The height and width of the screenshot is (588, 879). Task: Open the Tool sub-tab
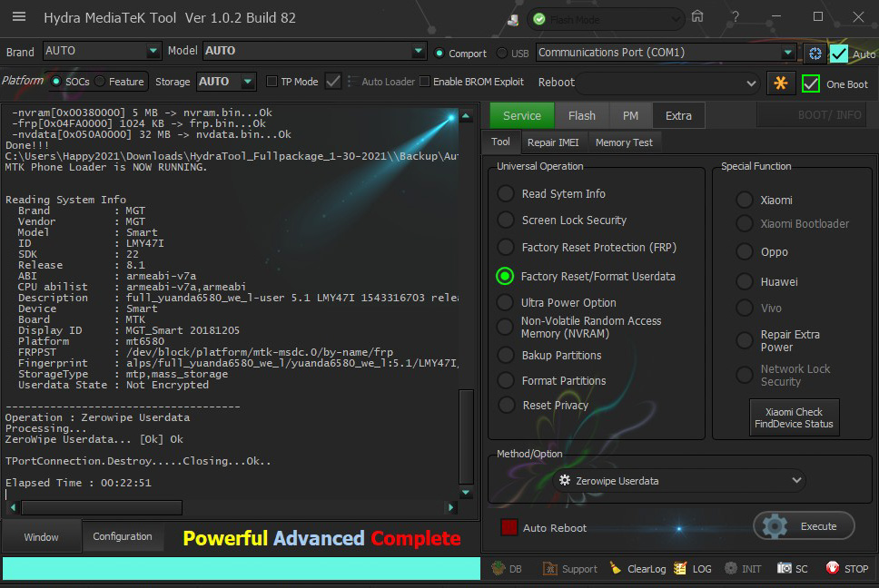[x=500, y=142]
